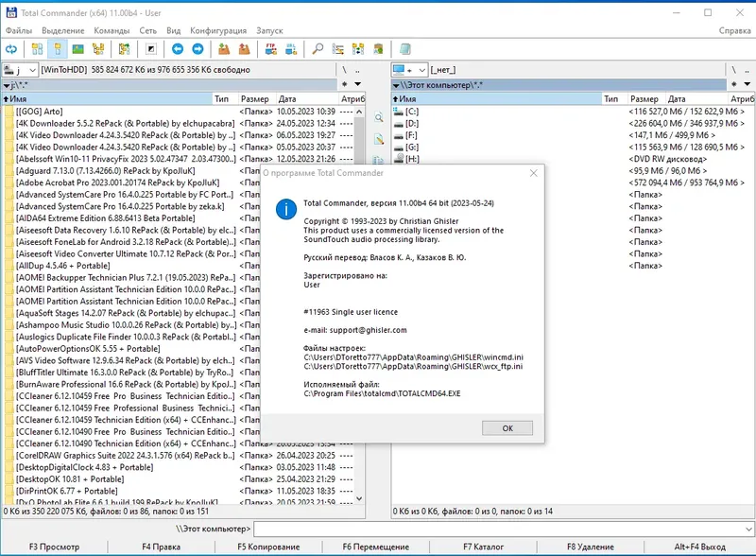Open the command line history dropdown
Viewport: 756px width, 556px height.
pos(748,529)
